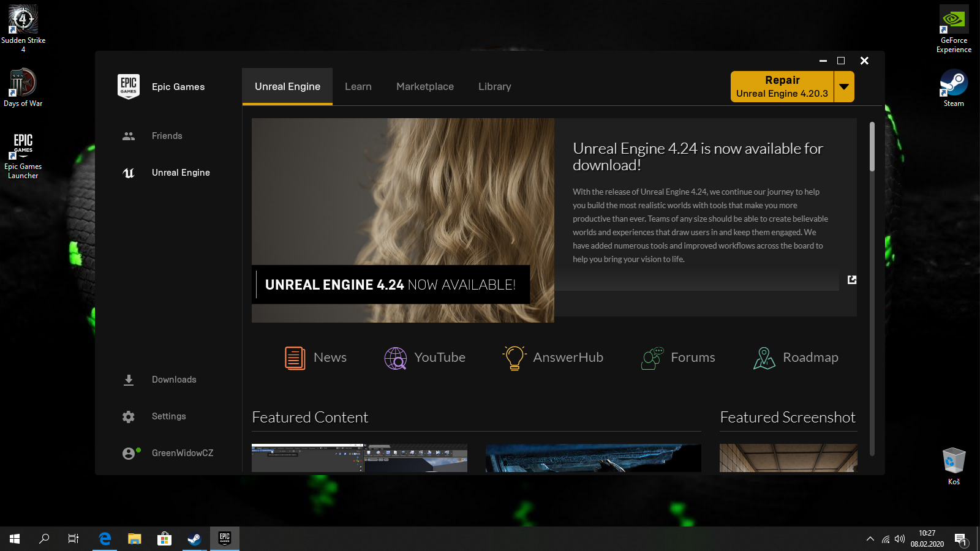
Task: Open the News link label
Action: (330, 358)
